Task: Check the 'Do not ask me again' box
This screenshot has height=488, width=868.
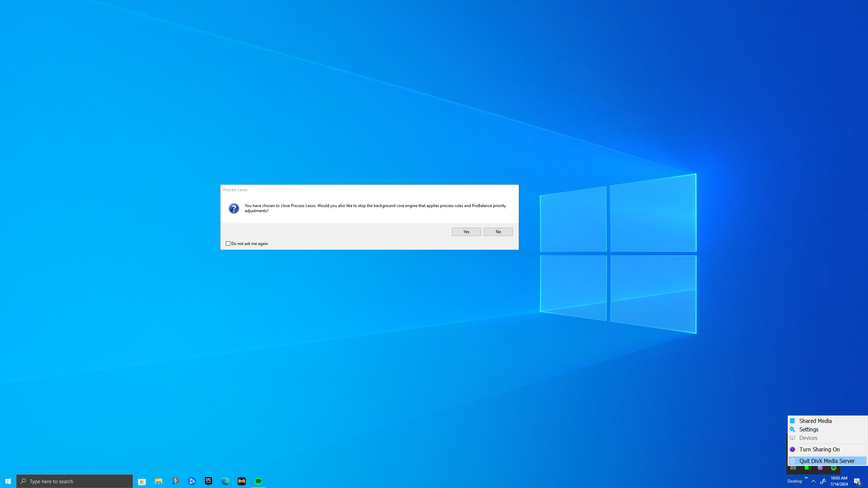Action: click(228, 243)
